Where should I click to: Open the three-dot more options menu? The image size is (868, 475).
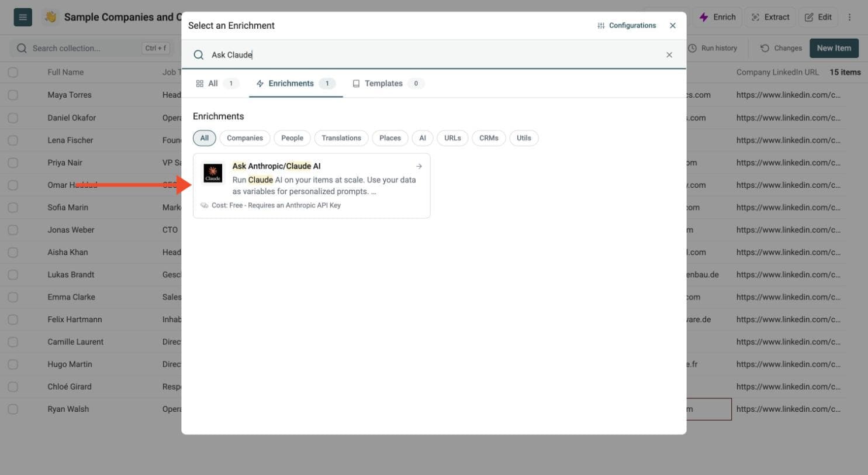[850, 17]
